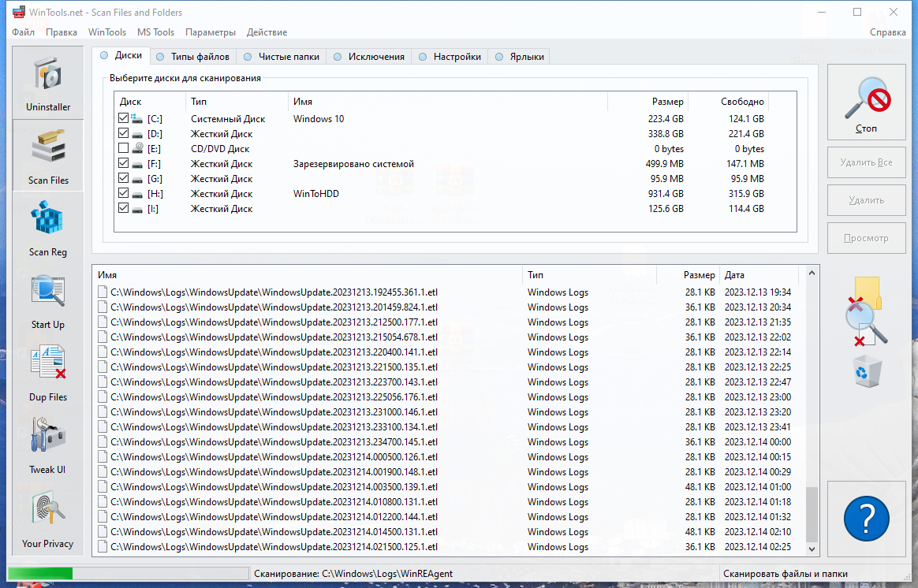Uncheck the I: drive checkbox
The image size is (918, 588).
click(x=124, y=208)
